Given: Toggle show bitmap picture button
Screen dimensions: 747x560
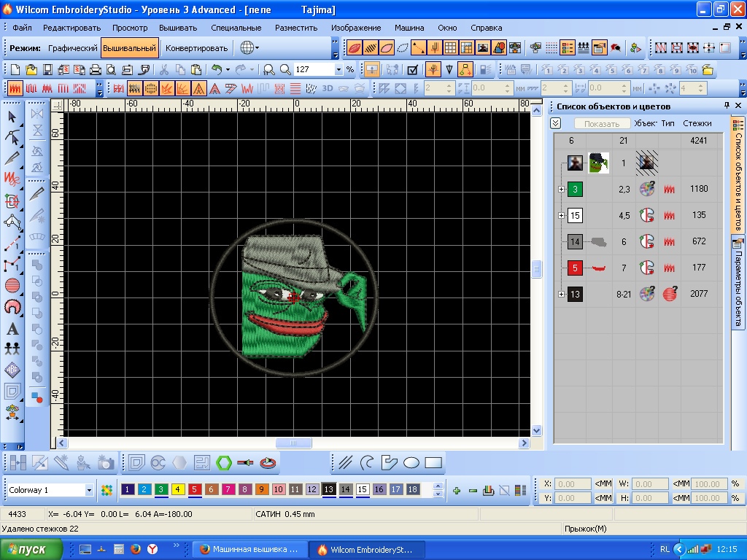Looking at the screenshot, I should pos(483,47).
